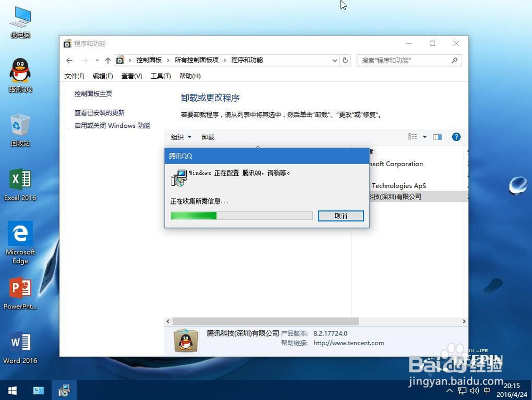Open the http://www.tencent.com help link
The image size is (532, 400).
click(x=349, y=343)
